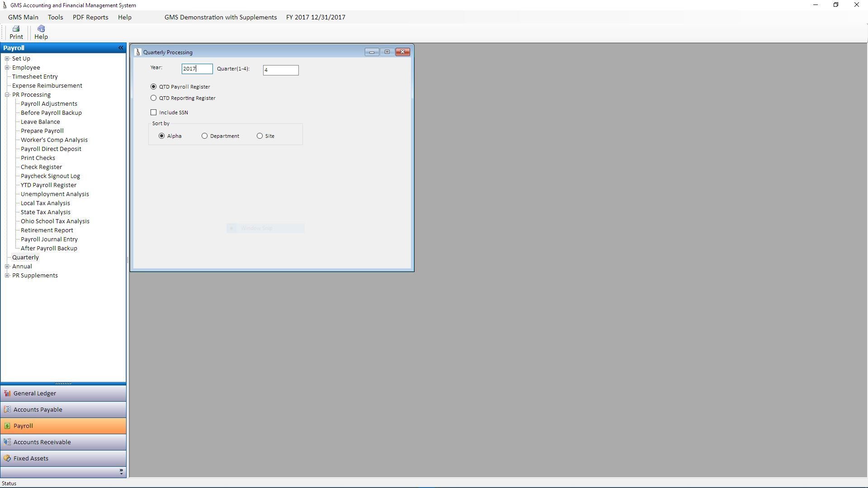This screenshot has width=868, height=488.
Task: Open the Accounts Payable module
Action: pyautogui.click(x=38, y=410)
